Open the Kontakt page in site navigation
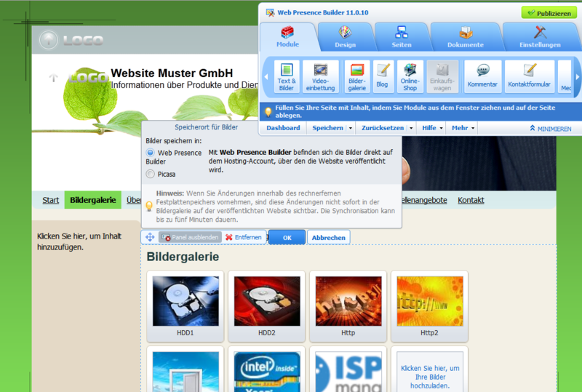Viewport: 582px width, 392px height. click(471, 200)
